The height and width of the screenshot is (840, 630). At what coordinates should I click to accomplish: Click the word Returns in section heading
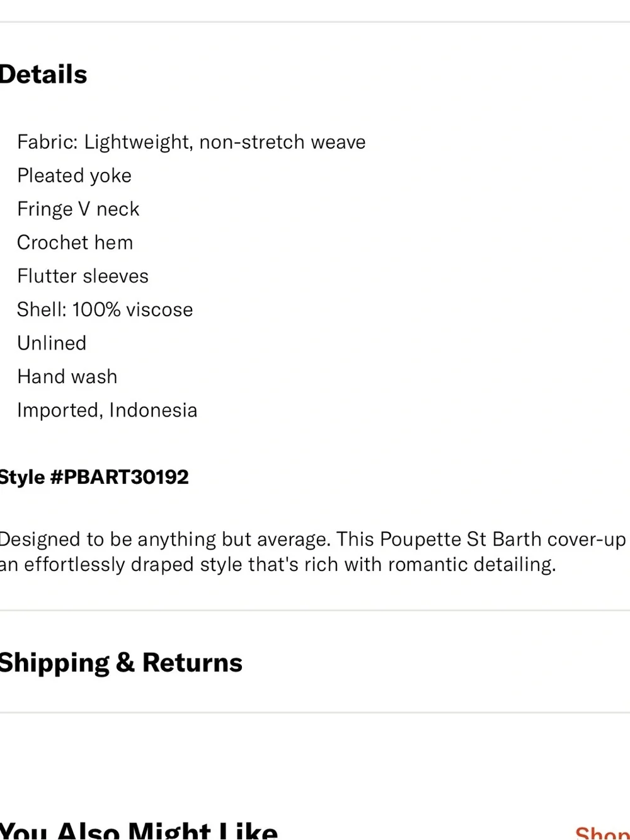pos(192,662)
